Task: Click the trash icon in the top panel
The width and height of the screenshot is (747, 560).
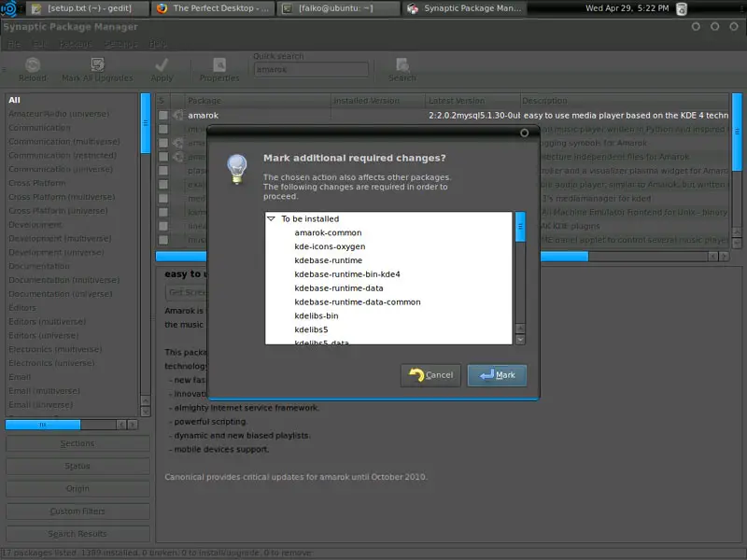Action: 682,8
